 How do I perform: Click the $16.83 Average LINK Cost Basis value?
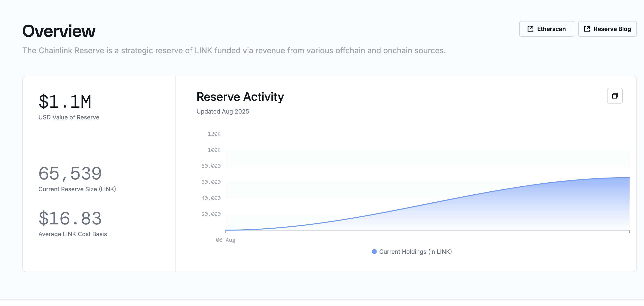pos(70,218)
